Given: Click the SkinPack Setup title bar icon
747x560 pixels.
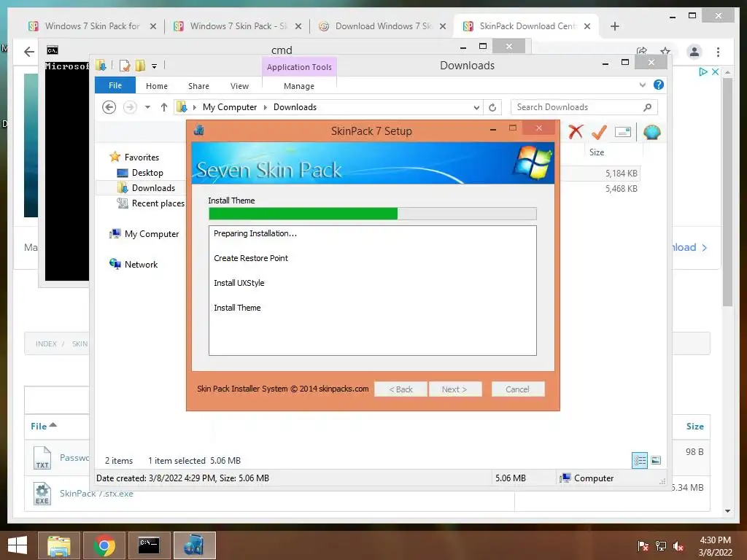Looking at the screenshot, I should point(199,130).
